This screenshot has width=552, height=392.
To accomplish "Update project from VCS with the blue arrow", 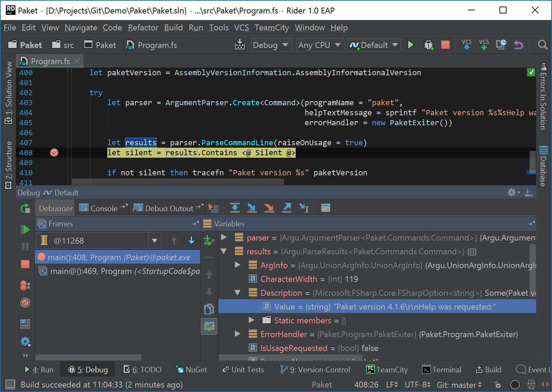I will click(466, 45).
